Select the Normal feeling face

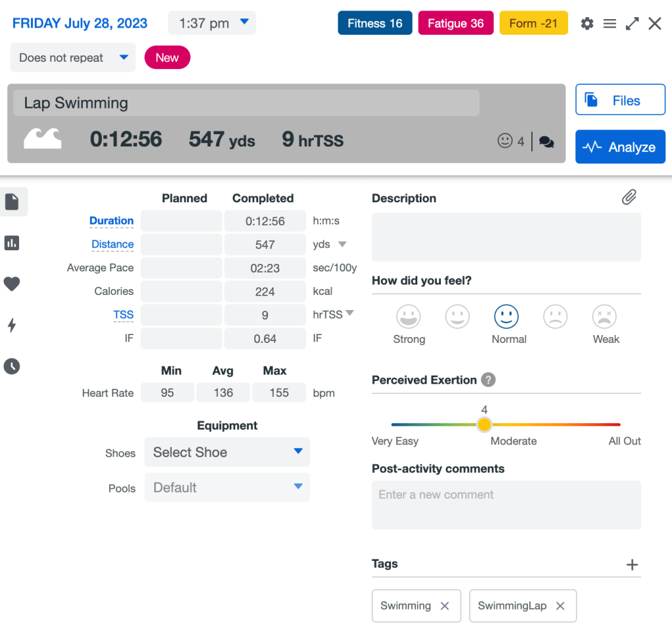[x=506, y=318]
